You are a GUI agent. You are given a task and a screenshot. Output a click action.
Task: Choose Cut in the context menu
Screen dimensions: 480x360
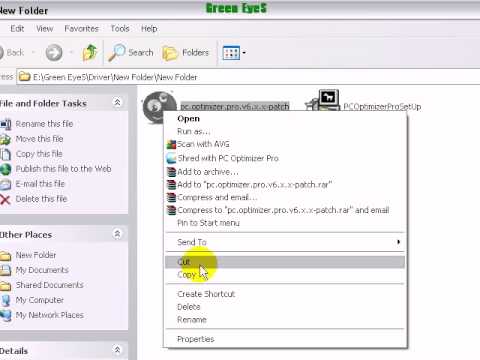pyautogui.click(x=285, y=262)
